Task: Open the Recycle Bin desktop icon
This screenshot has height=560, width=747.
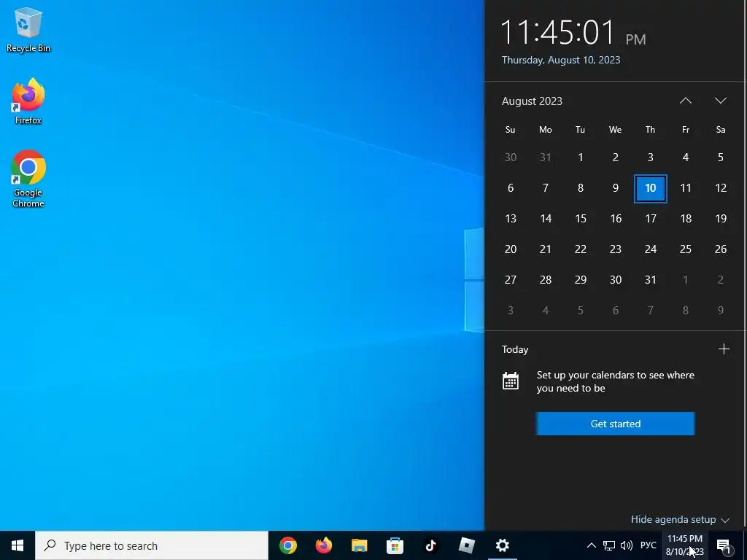Action: [x=28, y=29]
